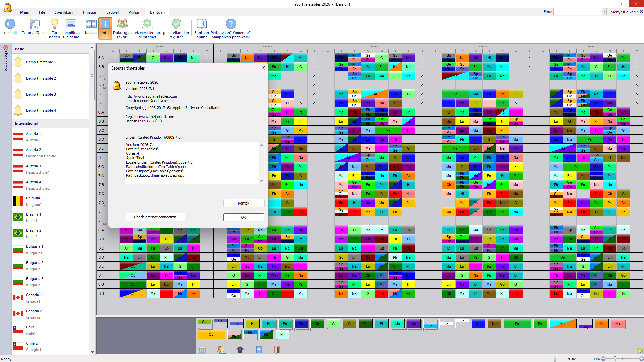
Task: Click the Brazilia 1 flag icon
Action: click(x=18, y=217)
